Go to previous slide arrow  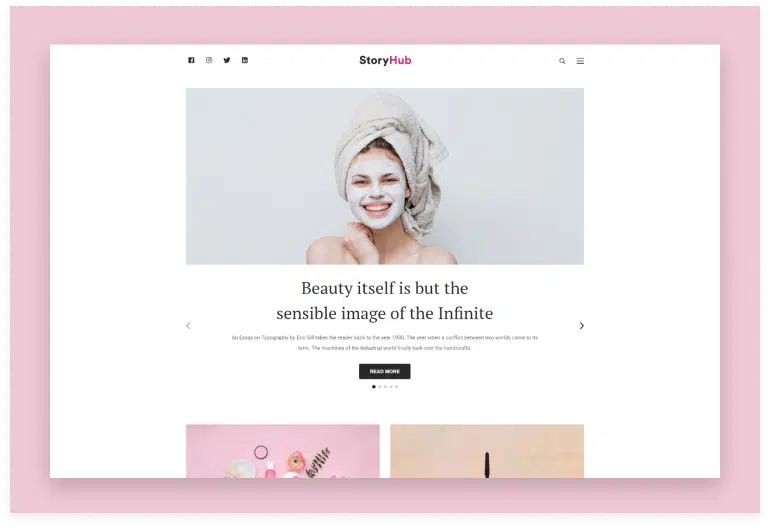point(188,326)
